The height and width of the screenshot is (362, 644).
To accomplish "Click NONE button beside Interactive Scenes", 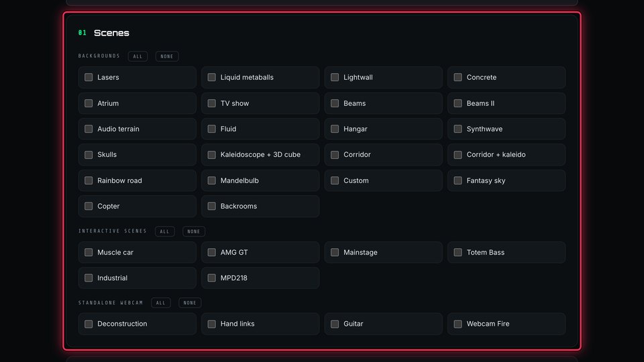I will (194, 231).
